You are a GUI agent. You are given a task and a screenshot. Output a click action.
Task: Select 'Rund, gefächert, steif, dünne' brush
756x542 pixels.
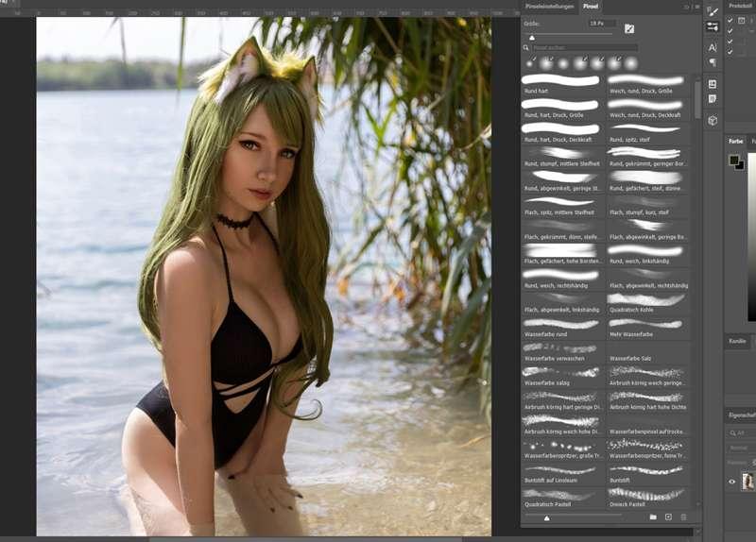tap(647, 181)
